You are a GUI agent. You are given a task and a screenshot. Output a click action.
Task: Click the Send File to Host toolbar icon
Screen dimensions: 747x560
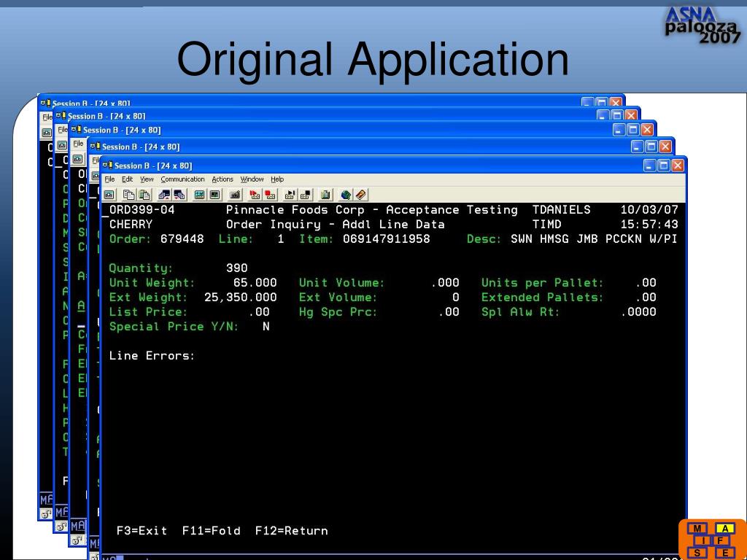coord(164,195)
